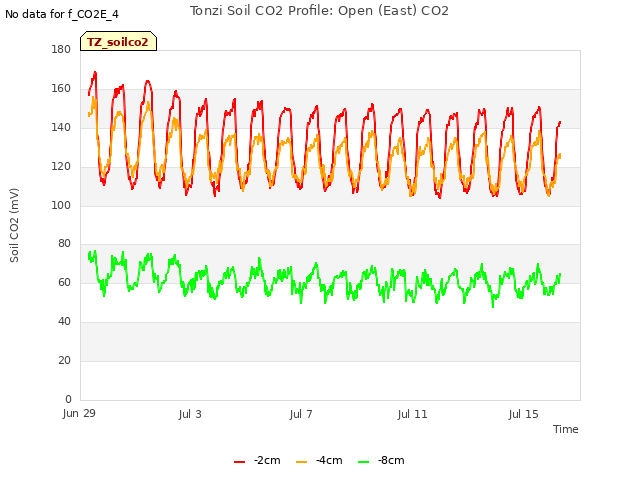Toggle the -2cm legend entry
This screenshot has width=640, height=480.
257,460
